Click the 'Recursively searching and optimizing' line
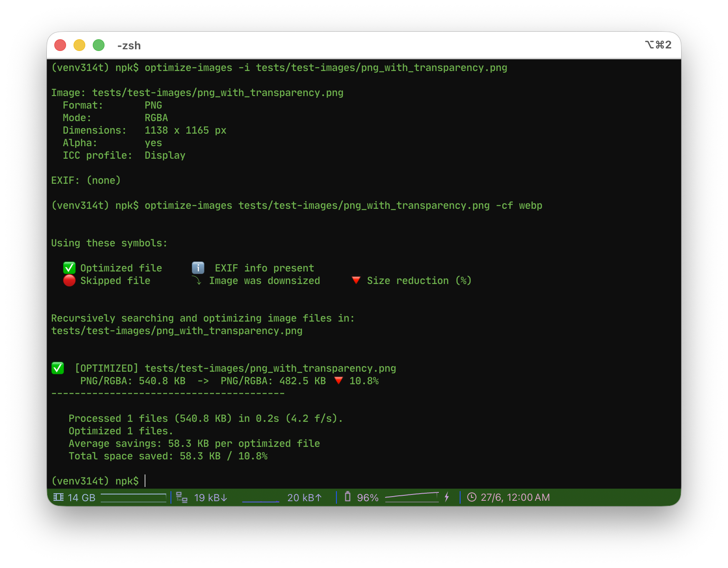The image size is (728, 568). 203,318
